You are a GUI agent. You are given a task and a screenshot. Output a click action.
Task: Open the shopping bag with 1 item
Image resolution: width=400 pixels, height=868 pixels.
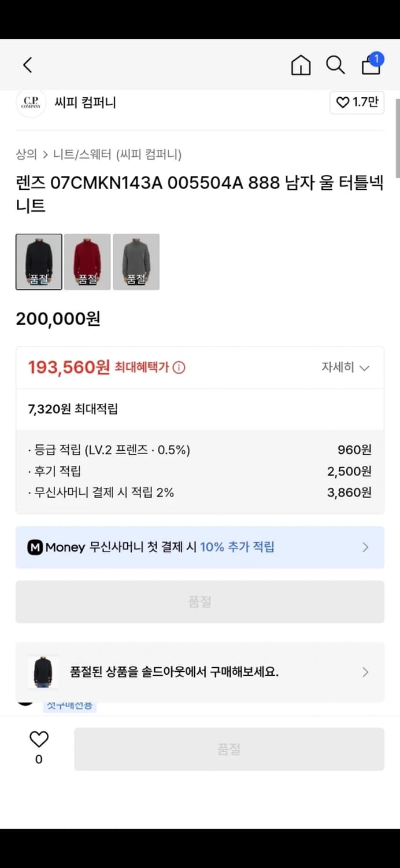[x=370, y=65]
